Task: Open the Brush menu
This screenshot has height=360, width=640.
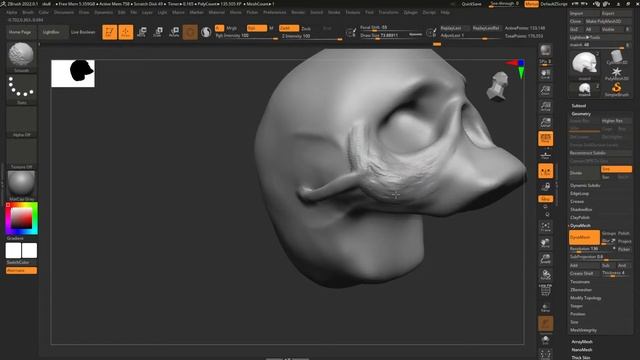Action: click(x=28, y=13)
